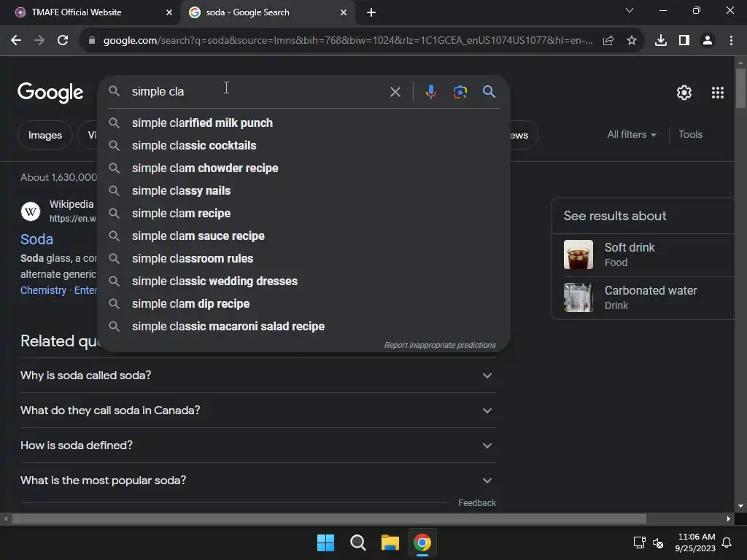Choose suggestion 'simple clam recipe'

tap(303, 214)
